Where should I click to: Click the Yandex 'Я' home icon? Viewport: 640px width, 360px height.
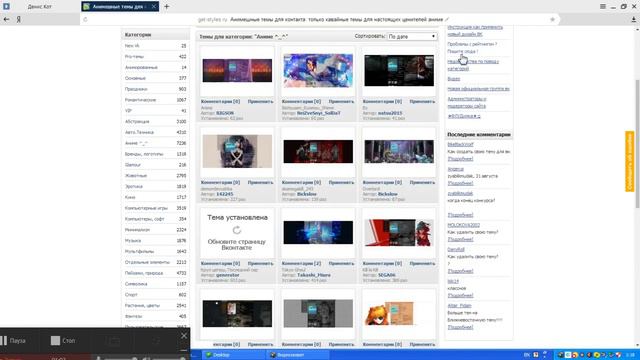coord(18,19)
